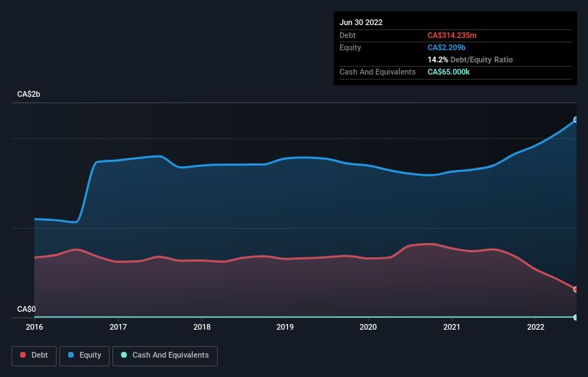Click Cash And Equivalents label in tooltip

377,72
